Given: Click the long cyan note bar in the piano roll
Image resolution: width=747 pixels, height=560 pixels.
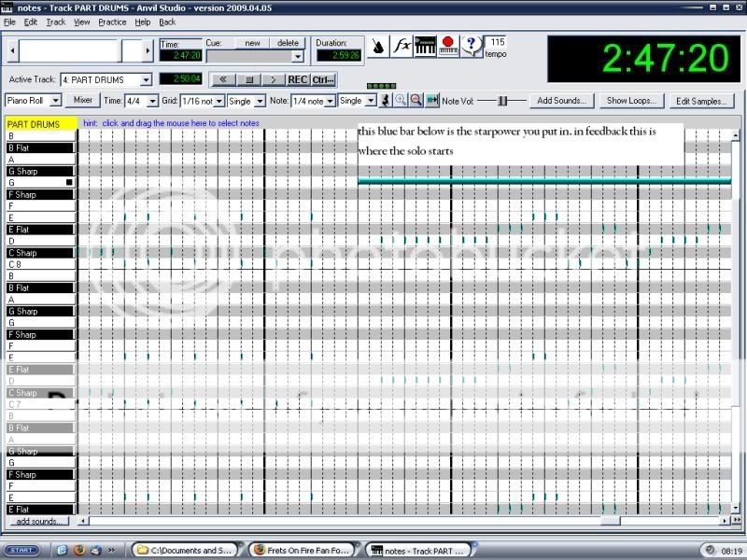Looking at the screenshot, I should (544, 181).
